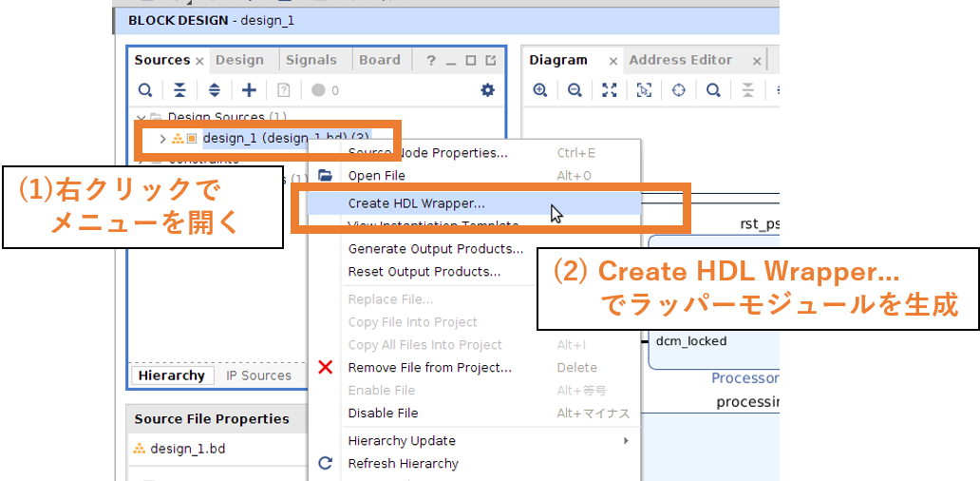The width and height of the screenshot is (980, 481).
Task: Select Generate Output Products... menu entry
Action: (435, 249)
